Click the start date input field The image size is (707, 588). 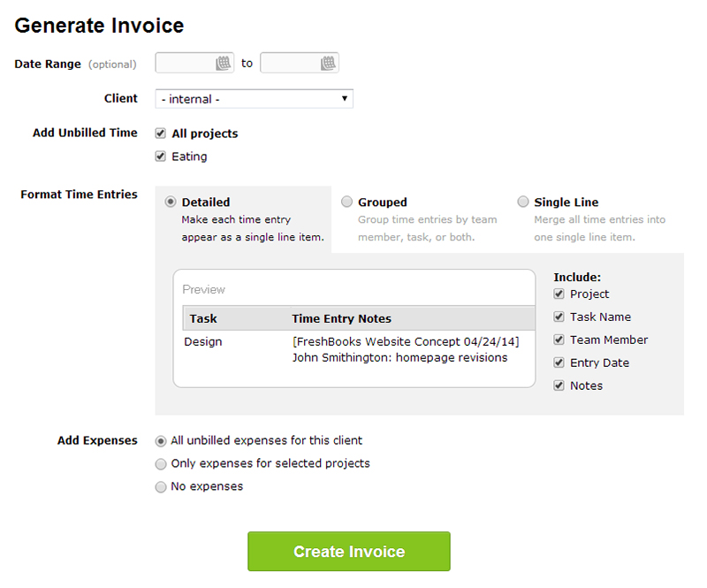click(185, 63)
